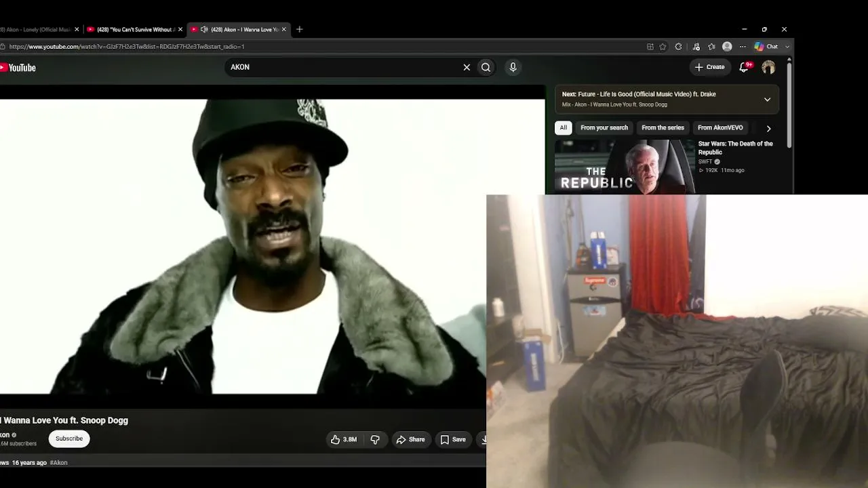Favorite this page with the star icon
The image size is (868, 488).
pyautogui.click(x=663, y=47)
